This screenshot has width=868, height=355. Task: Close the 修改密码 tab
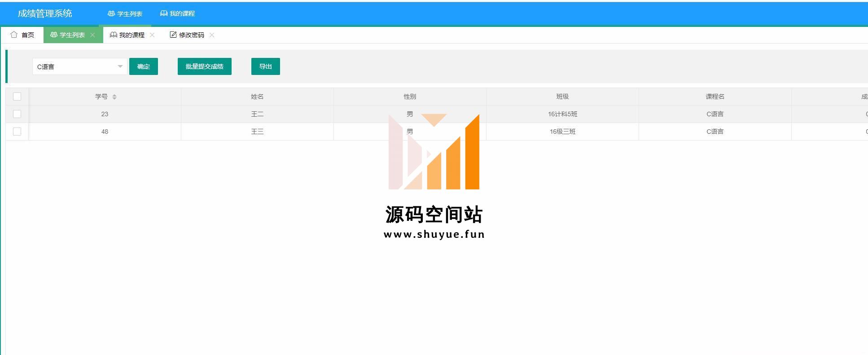[x=212, y=35]
